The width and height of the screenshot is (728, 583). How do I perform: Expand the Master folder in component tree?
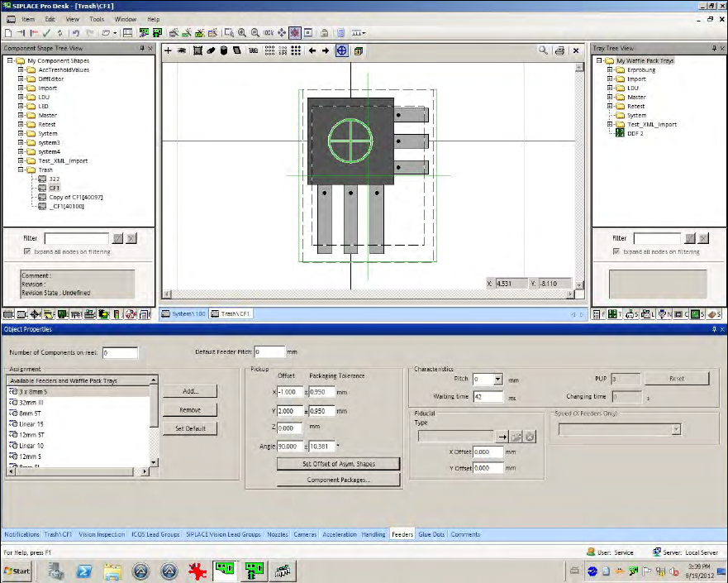click(x=21, y=115)
